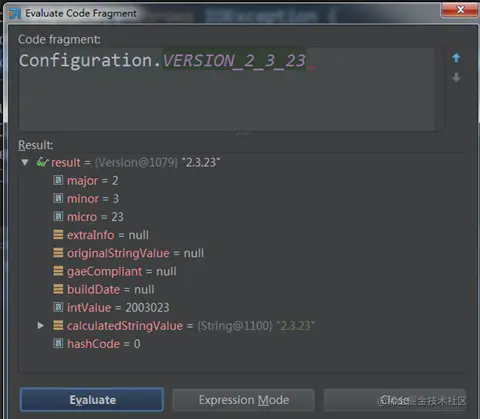Screen dimensions: 480x419
Task: Switch to Expression Mode
Action: pos(244,399)
